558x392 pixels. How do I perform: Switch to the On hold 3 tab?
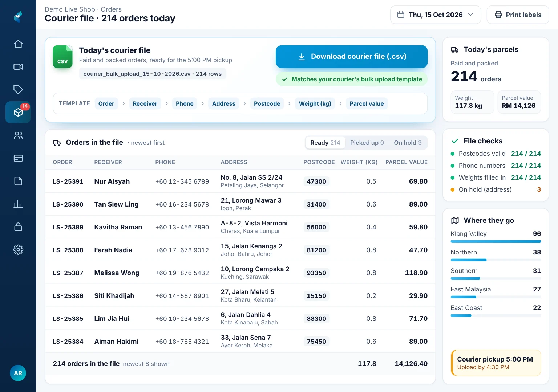coord(408,143)
